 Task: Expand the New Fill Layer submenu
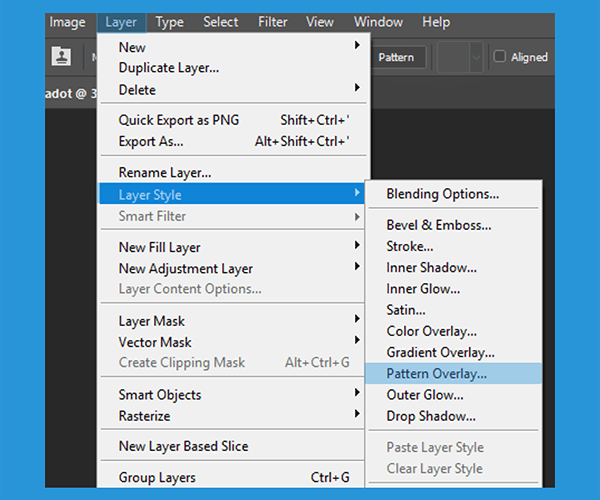(233, 247)
